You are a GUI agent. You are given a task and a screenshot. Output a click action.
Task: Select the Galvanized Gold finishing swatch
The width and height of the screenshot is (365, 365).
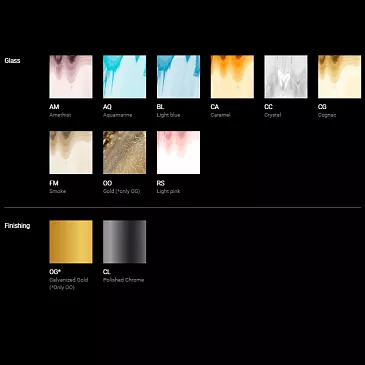[x=71, y=242]
